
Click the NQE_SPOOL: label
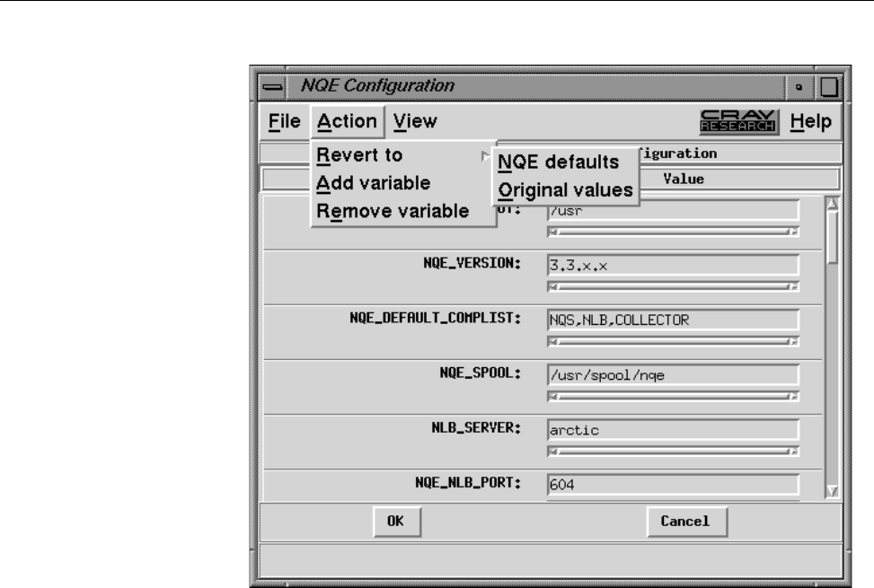click(x=481, y=373)
